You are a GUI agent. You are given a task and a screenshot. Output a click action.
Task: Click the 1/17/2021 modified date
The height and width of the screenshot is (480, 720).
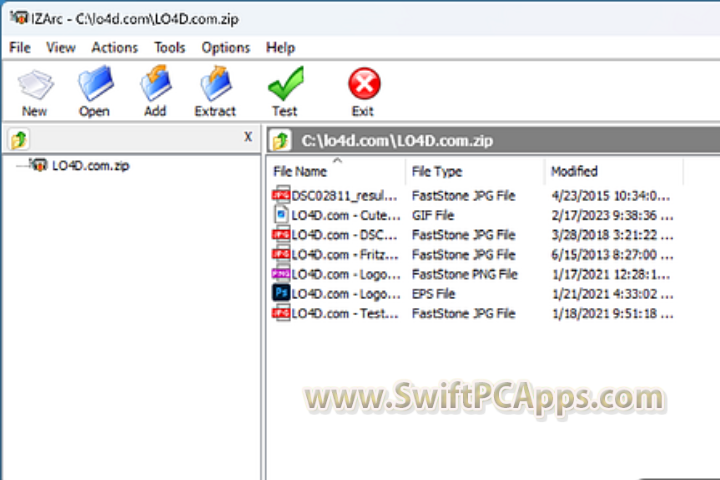(611, 274)
